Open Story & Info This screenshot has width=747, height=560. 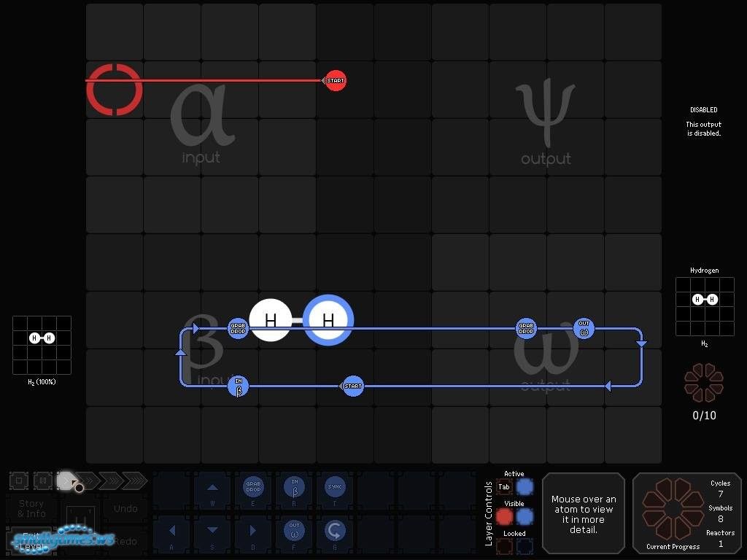click(x=31, y=509)
